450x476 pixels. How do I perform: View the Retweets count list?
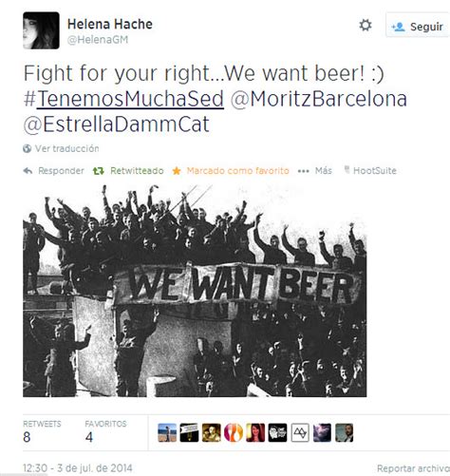click(x=42, y=432)
